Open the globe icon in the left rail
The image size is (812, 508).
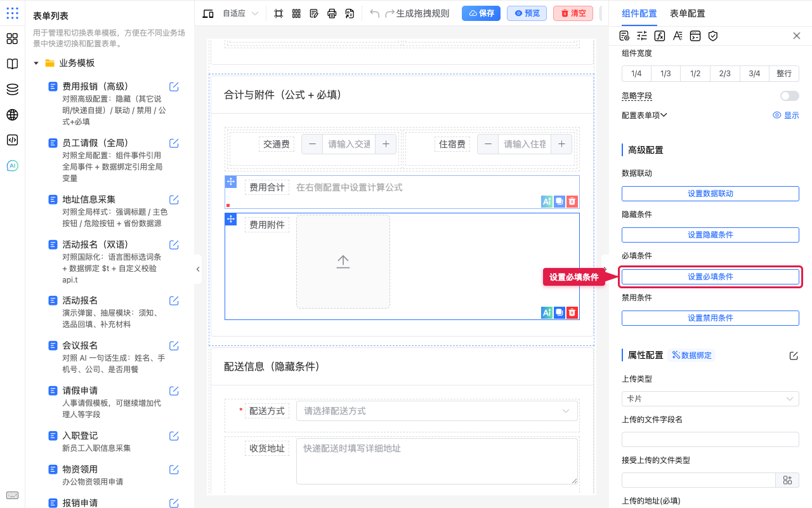coord(12,115)
